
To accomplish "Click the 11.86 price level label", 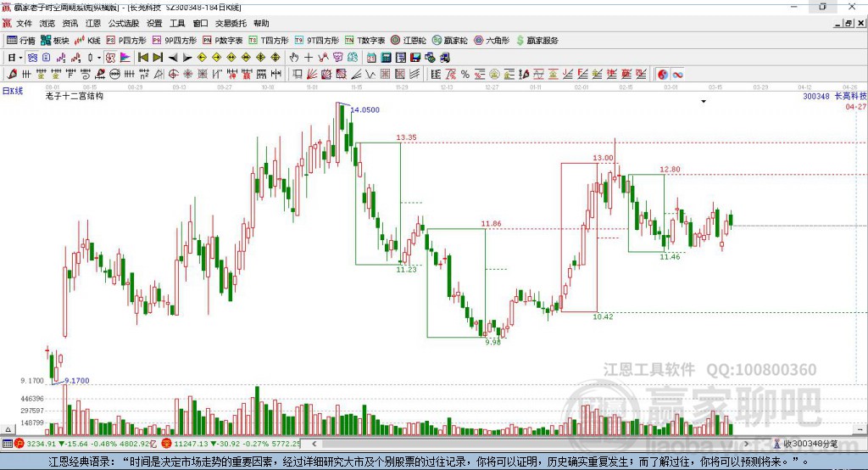I will point(491,224).
